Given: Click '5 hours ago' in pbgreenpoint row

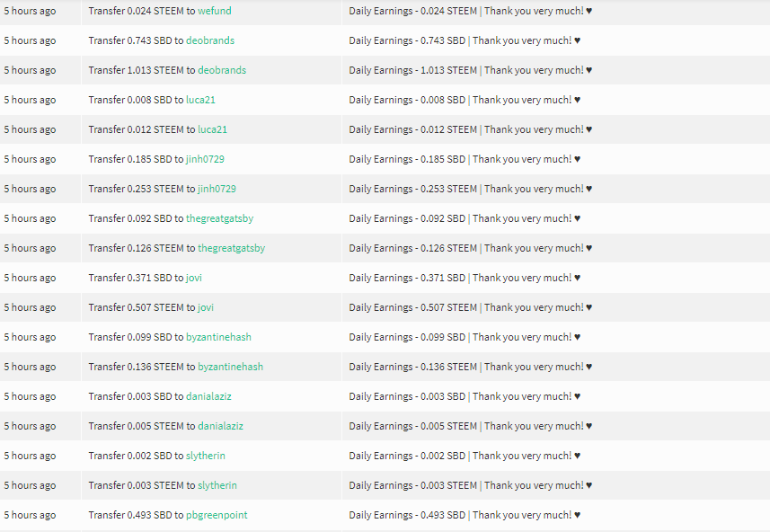Looking at the screenshot, I should click(30, 515).
